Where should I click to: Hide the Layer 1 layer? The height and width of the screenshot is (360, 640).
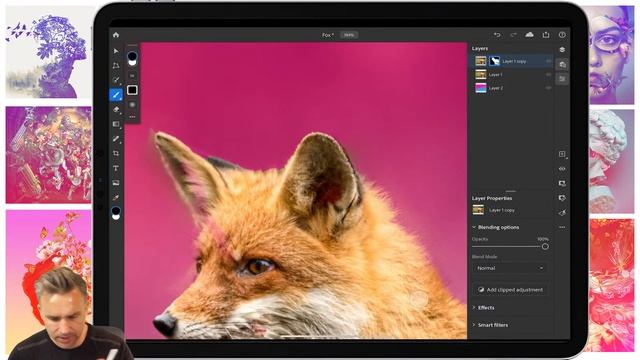click(549, 75)
